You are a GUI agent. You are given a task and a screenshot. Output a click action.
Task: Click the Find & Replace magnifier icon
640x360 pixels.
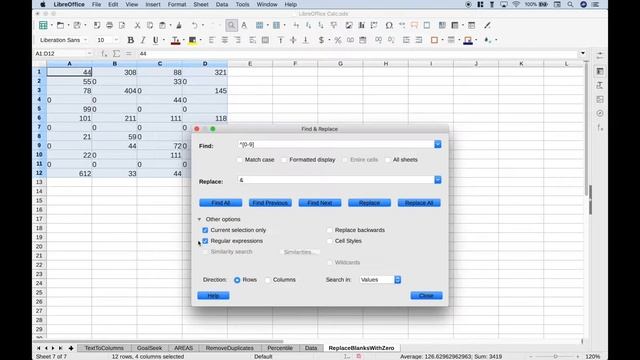pyautogui.click(x=231, y=25)
